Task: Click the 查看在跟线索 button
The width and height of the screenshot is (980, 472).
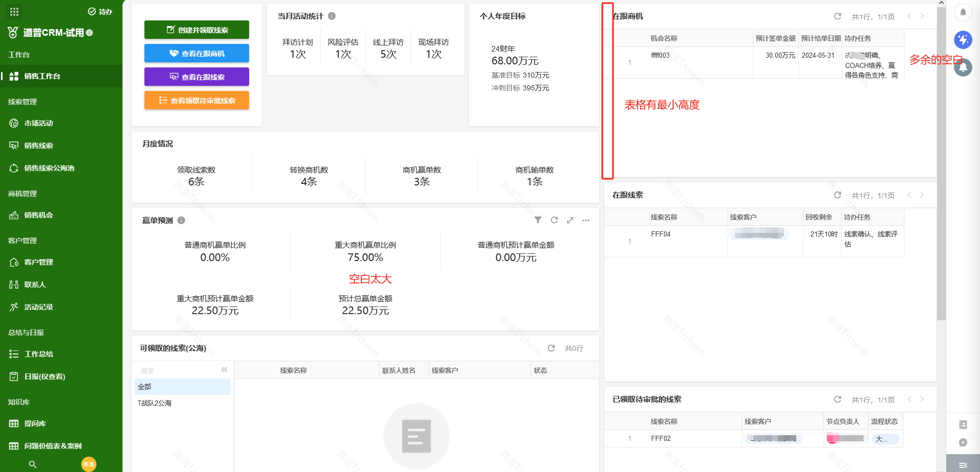Action: pyautogui.click(x=197, y=77)
